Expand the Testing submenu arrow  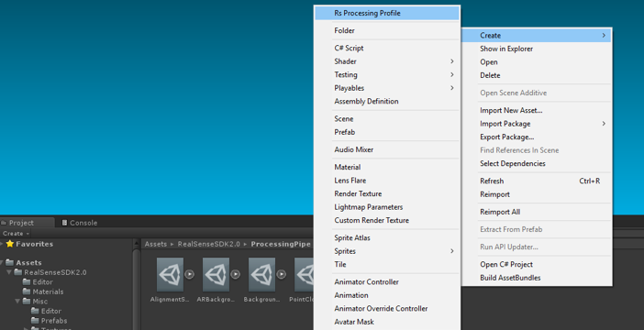pos(451,74)
